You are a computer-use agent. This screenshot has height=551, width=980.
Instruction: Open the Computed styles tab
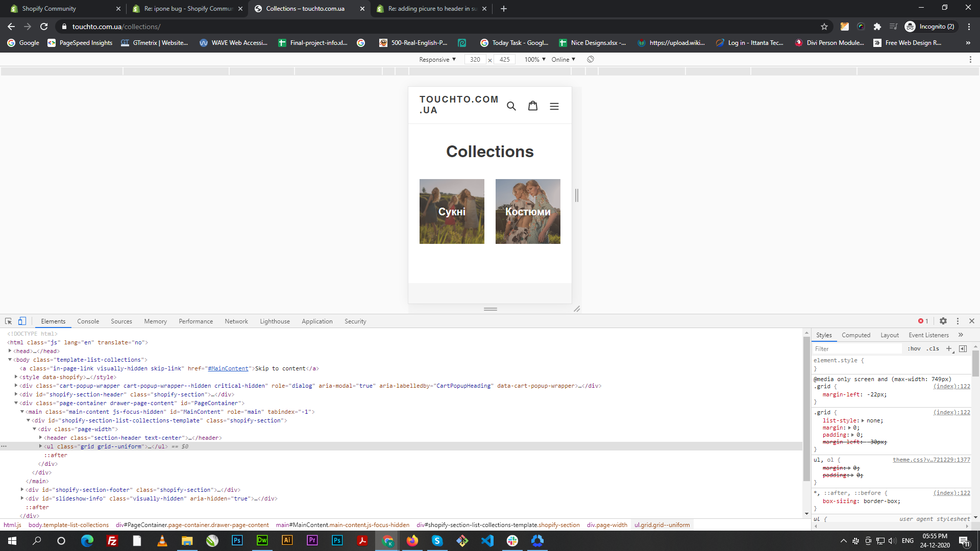tap(855, 335)
